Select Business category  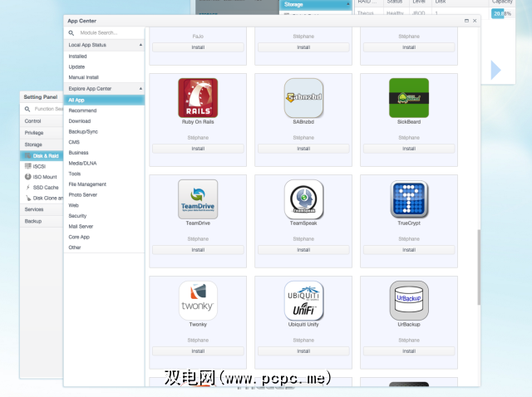pyautogui.click(x=104, y=153)
